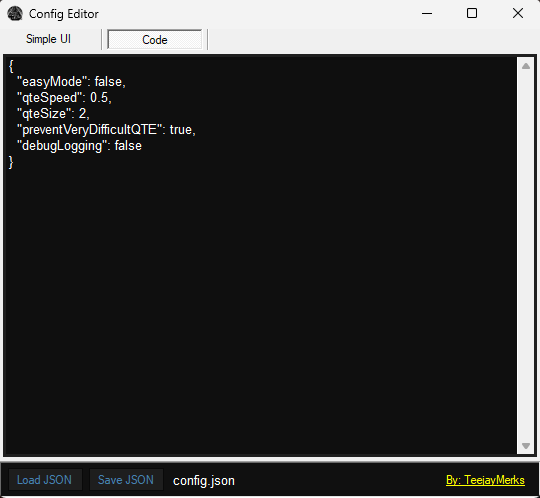Minimize the Config Editor window

(427, 13)
